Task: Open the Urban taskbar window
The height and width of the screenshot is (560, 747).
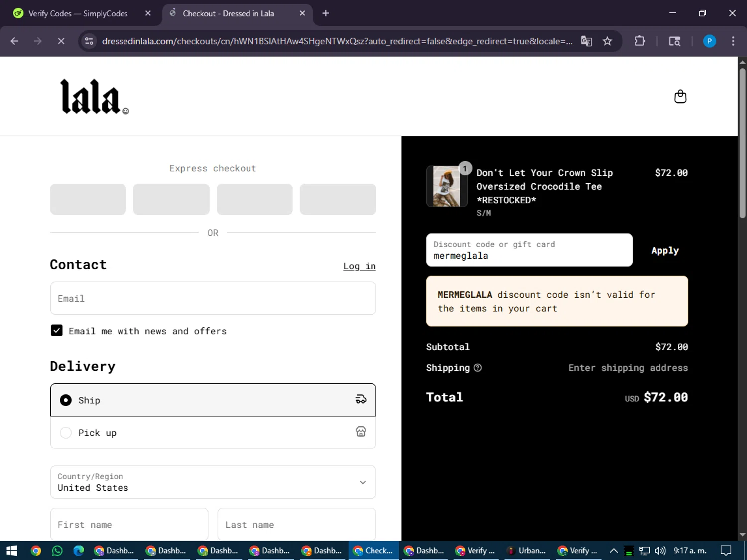Action: click(x=526, y=551)
